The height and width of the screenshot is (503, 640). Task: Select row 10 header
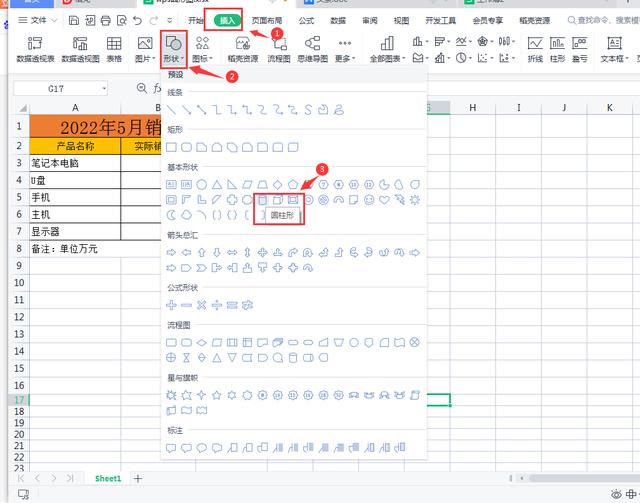[x=19, y=283]
